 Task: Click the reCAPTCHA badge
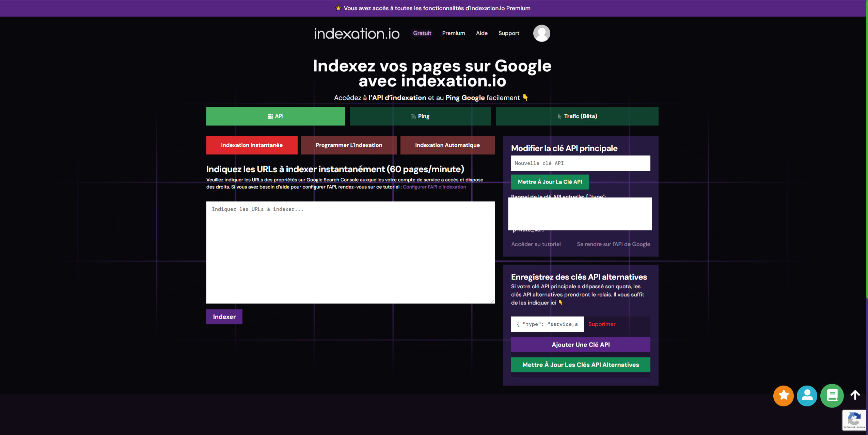(x=854, y=420)
